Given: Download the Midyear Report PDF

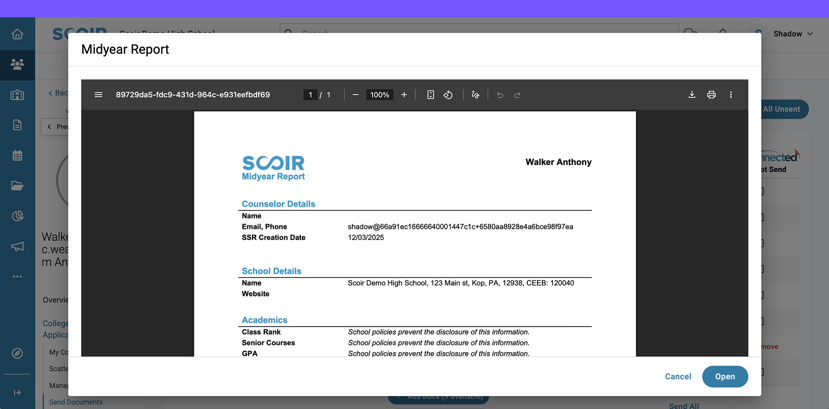Looking at the screenshot, I should (x=691, y=95).
